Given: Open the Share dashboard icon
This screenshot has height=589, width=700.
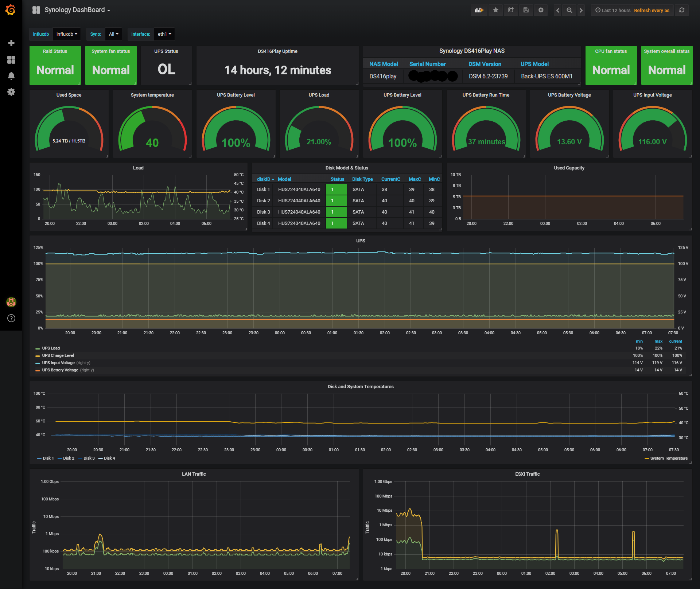Looking at the screenshot, I should [x=511, y=10].
